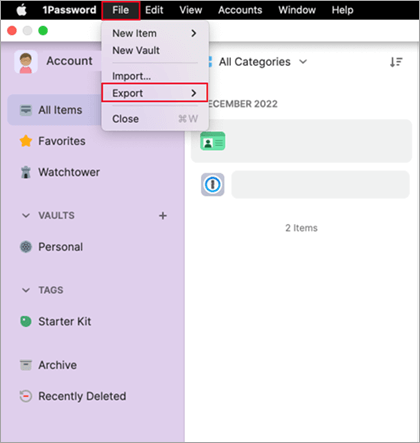Choose Close from File menu
Screen dimensions: 420x443
[155, 119]
